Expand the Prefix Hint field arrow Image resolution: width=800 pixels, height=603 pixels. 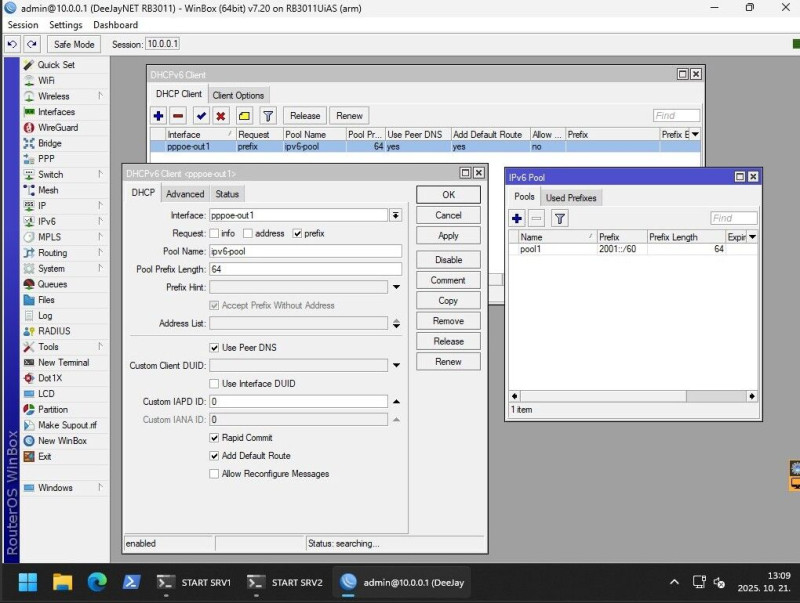[396, 287]
